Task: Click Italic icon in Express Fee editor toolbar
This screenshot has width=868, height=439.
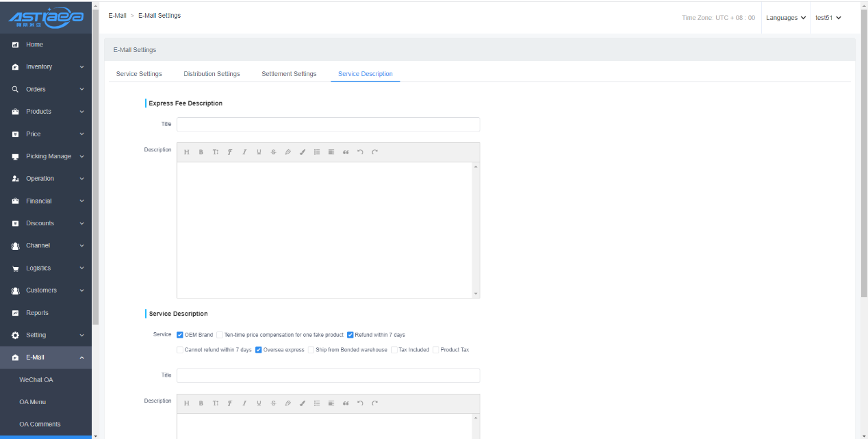Action: (x=244, y=152)
